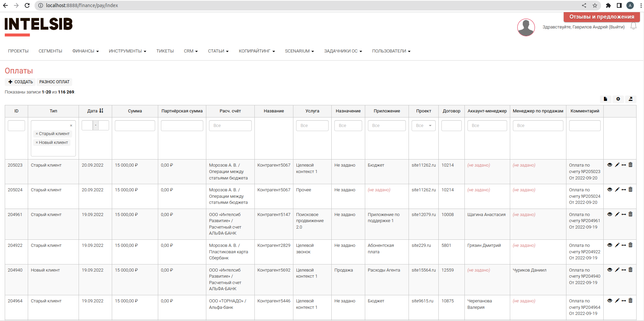Expand the ПОЛЬЗОВАТЕЛИ dropdown menu
The image size is (644, 321).
tap(391, 51)
